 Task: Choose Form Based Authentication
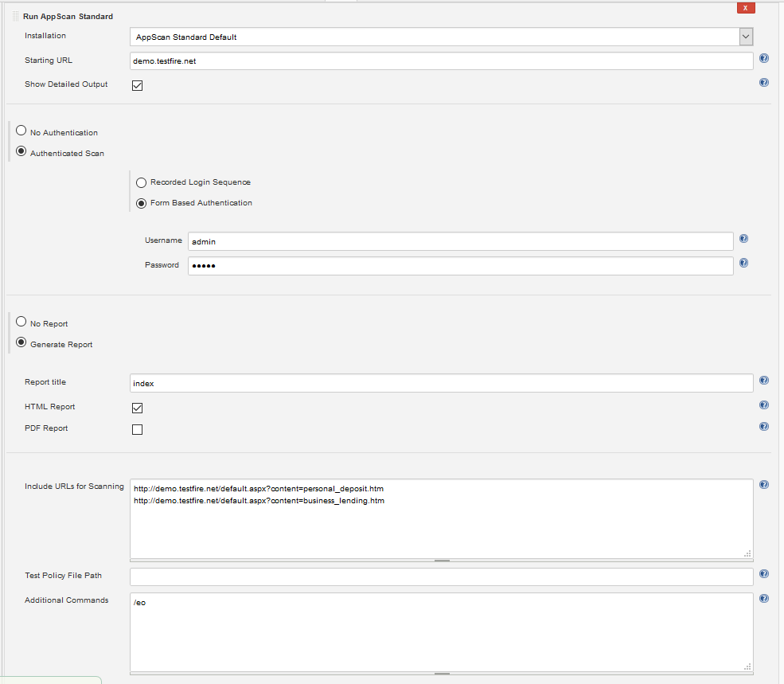pos(141,203)
